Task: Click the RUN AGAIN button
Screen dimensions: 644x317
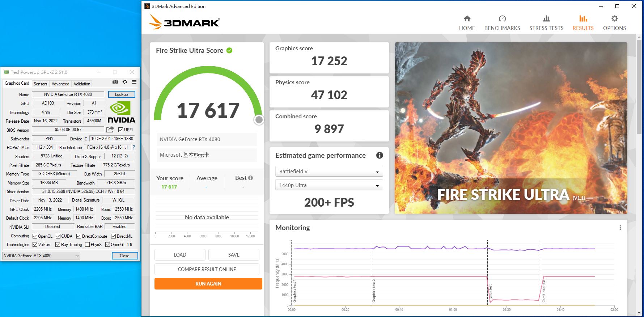Action: (208, 284)
